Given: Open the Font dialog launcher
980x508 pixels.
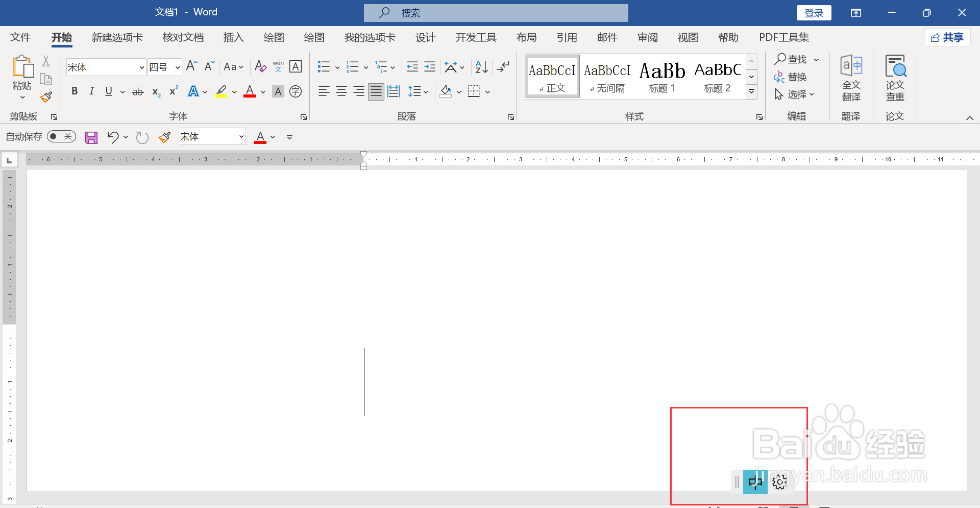Looking at the screenshot, I should pyautogui.click(x=304, y=117).
